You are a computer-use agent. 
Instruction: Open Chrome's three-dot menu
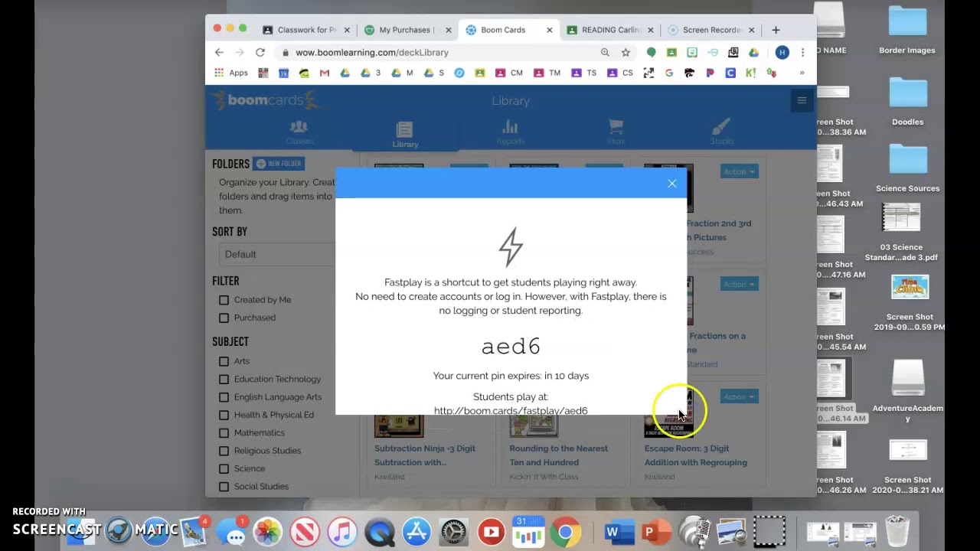click(802, 52)
